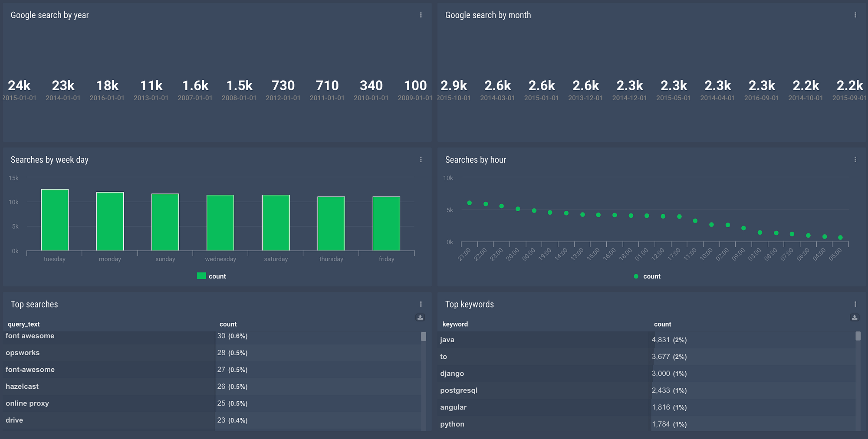Sort Top searches by query_text column
Screen dimensions: 868x439
[23, 324]
